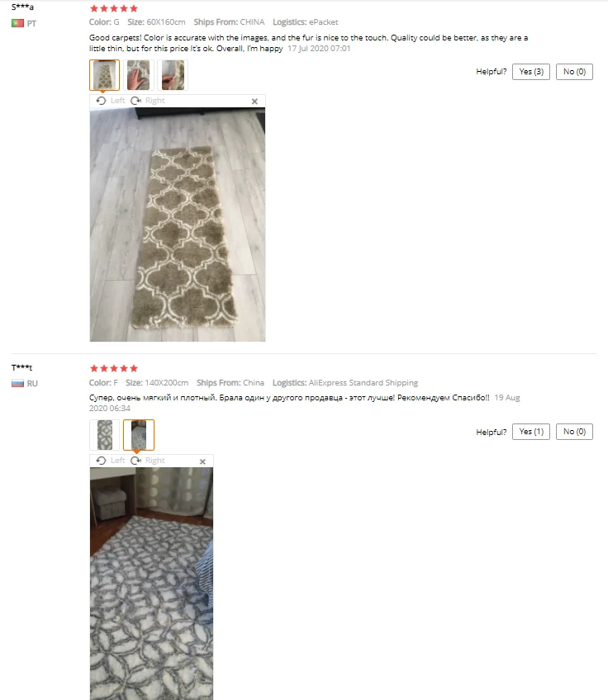Open second thumbnail showing hand on carpet

click(x=139, y=75)
